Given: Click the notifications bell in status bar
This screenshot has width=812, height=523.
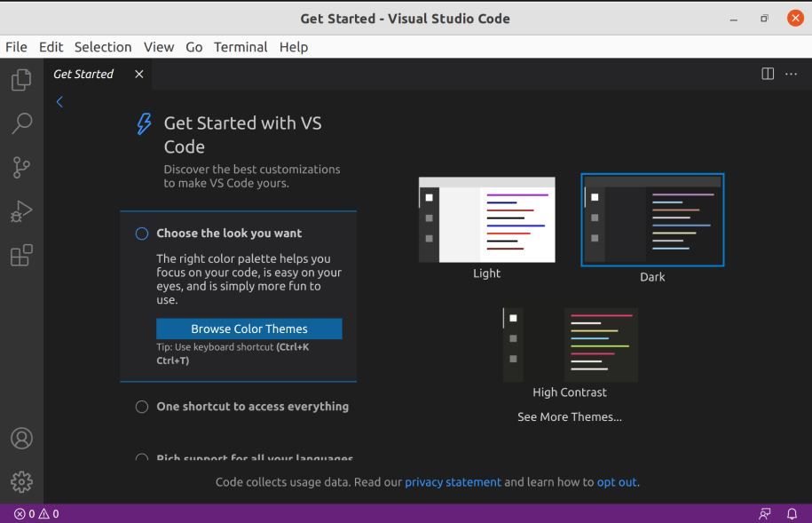Looking at the screenshot, I should pyautogui.click(x=791, y=513).
